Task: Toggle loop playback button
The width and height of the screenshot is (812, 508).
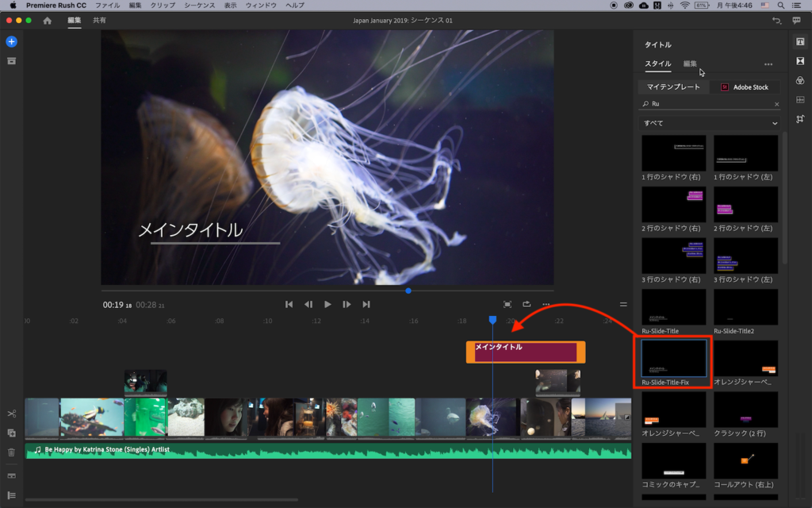Action: click(527, 304)
